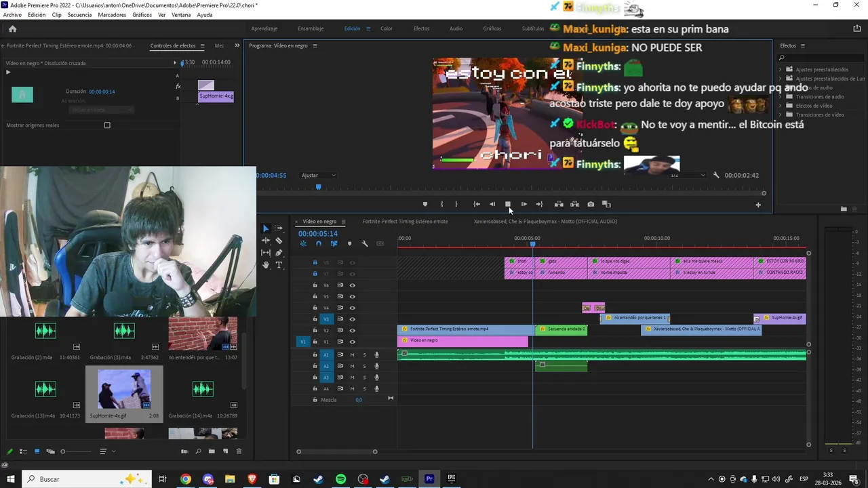The image size is (868, 488).
Task: Toggle Snap in timeline
Action: (x=318, y=244)
